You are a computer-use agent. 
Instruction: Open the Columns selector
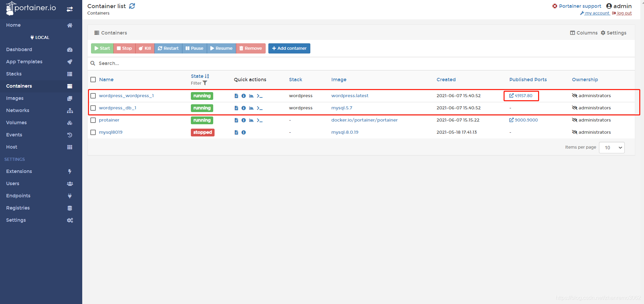pos(584,33)
